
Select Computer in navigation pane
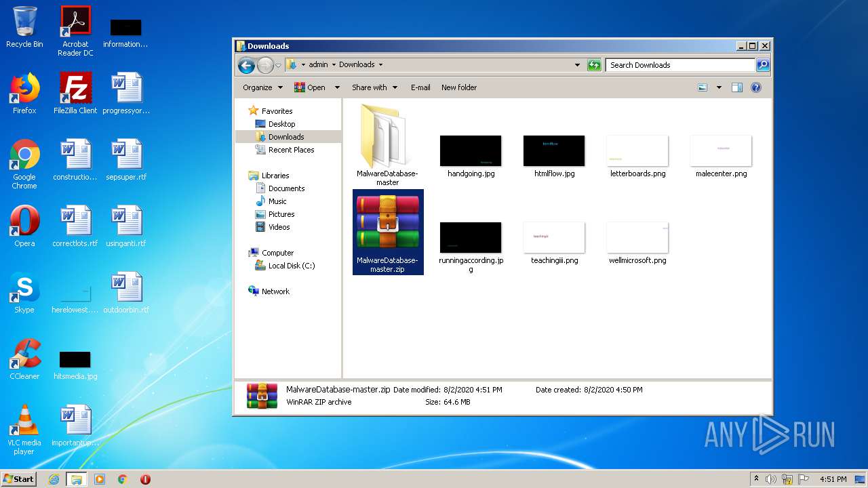tap(271, 253)
